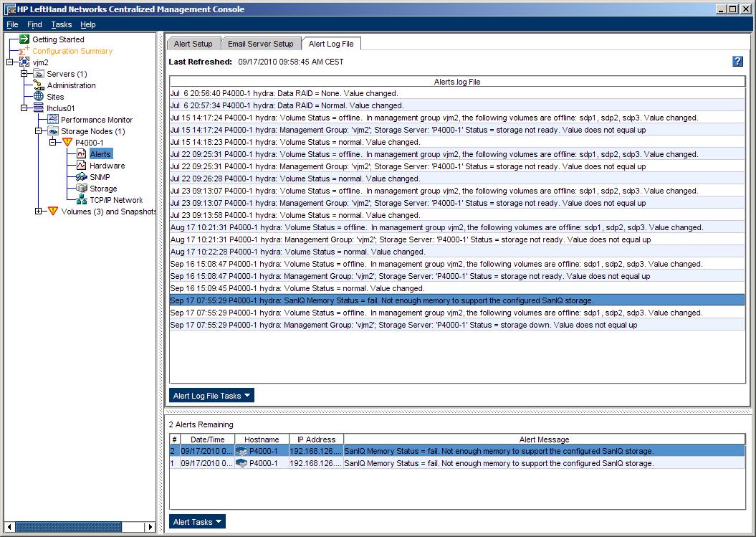This screenshot has height=537, width=756.
Task: Select the 'Jul 23 09:13:58' Volume Status normal entry
Action: point(457,215)
